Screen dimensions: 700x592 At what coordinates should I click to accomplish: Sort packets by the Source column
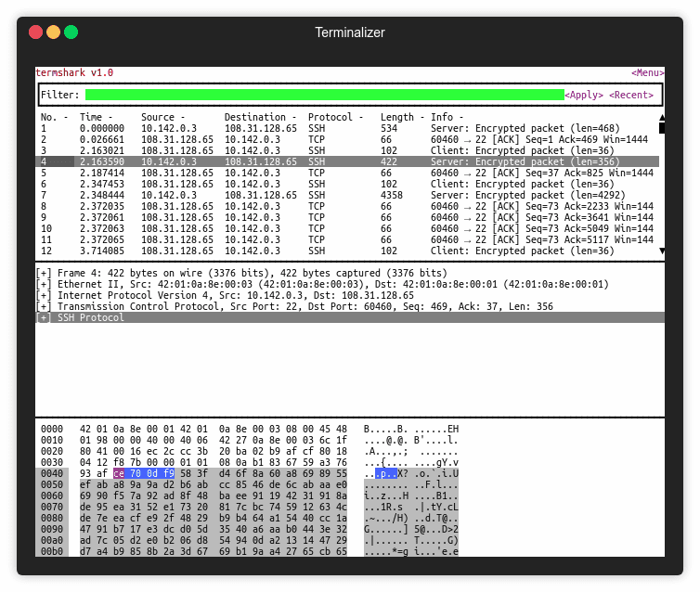tap(163, 117)
